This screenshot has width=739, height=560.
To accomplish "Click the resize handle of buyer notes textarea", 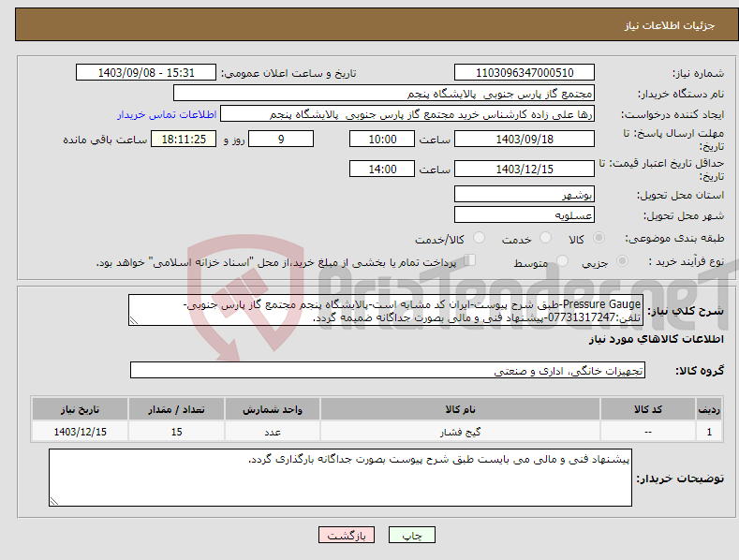I will tap(54, 501).
